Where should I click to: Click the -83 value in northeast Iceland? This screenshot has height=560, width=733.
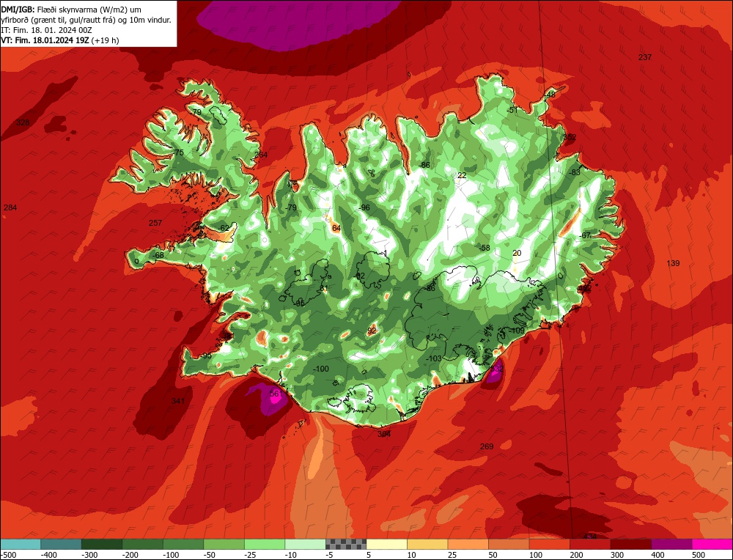click(575, 172)
